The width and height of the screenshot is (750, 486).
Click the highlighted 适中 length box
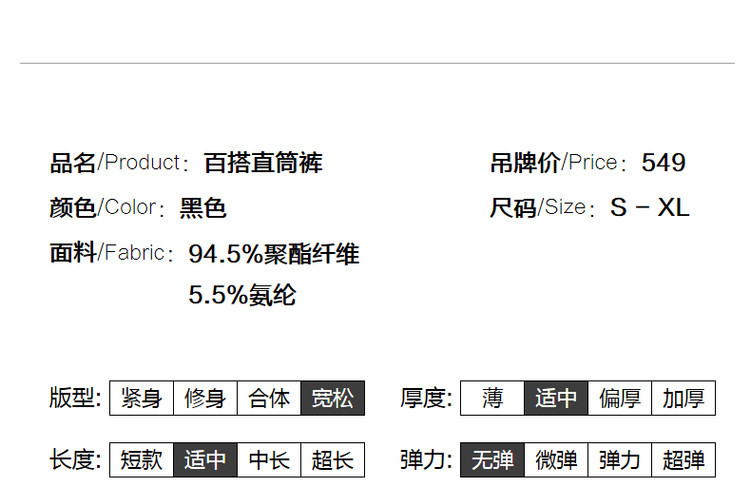tap(205, 460)
